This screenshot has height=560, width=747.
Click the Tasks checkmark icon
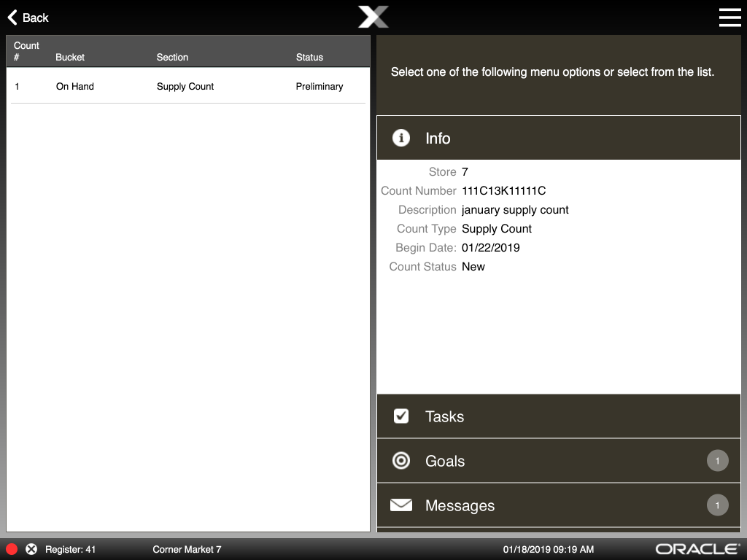pyautogui.click(x=401, y=416)
